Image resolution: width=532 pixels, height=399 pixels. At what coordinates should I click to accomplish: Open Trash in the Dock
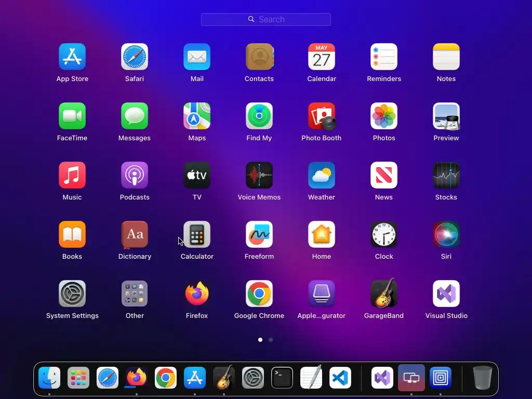click(483, 378)
